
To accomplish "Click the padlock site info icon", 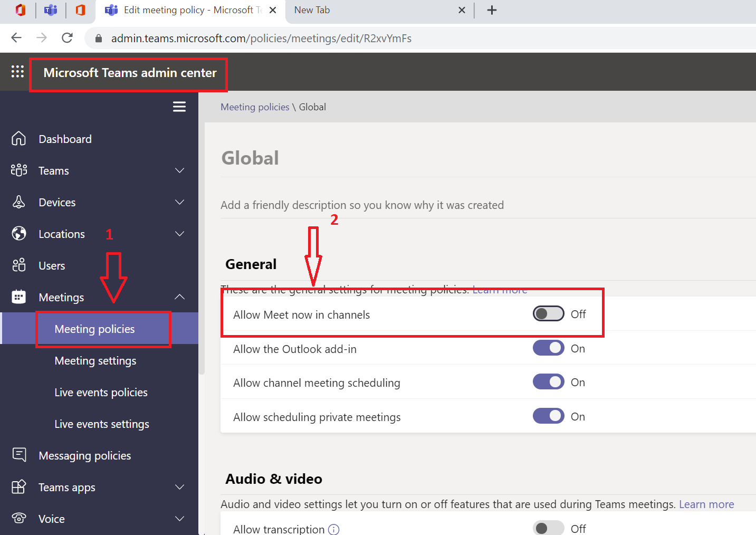I will (x=98, y=39).
